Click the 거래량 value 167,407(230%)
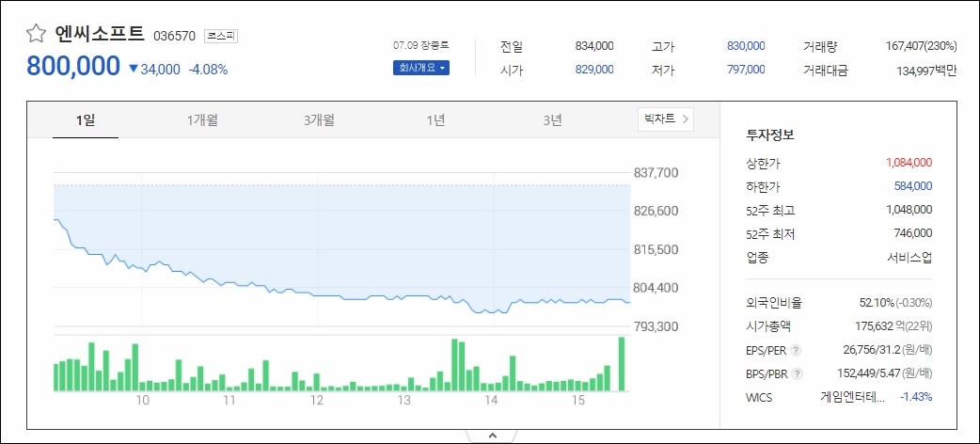Image resolution: width=980 pixels, height=444 pixels. coord(921,46)
